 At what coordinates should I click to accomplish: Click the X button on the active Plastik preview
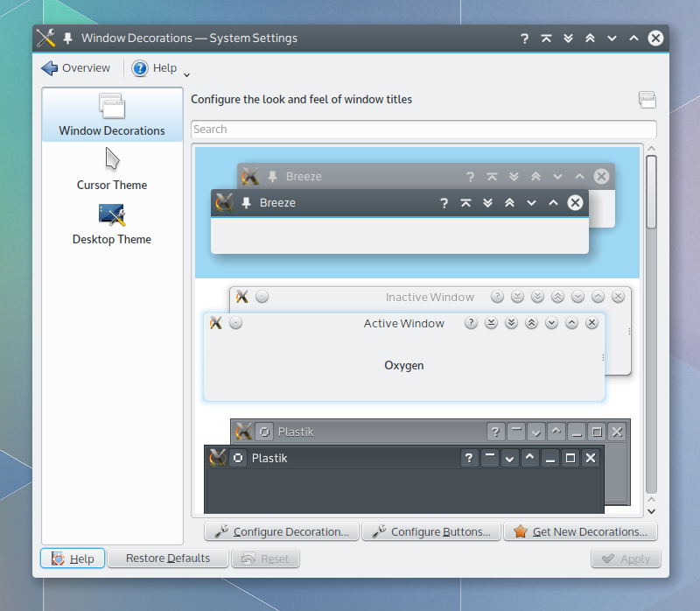coord(591,459)
